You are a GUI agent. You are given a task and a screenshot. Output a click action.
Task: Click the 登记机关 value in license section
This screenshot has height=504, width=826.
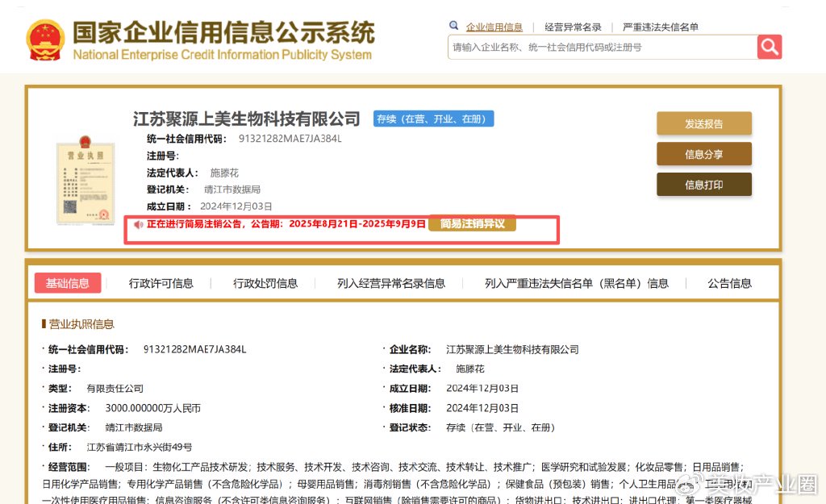134,427
